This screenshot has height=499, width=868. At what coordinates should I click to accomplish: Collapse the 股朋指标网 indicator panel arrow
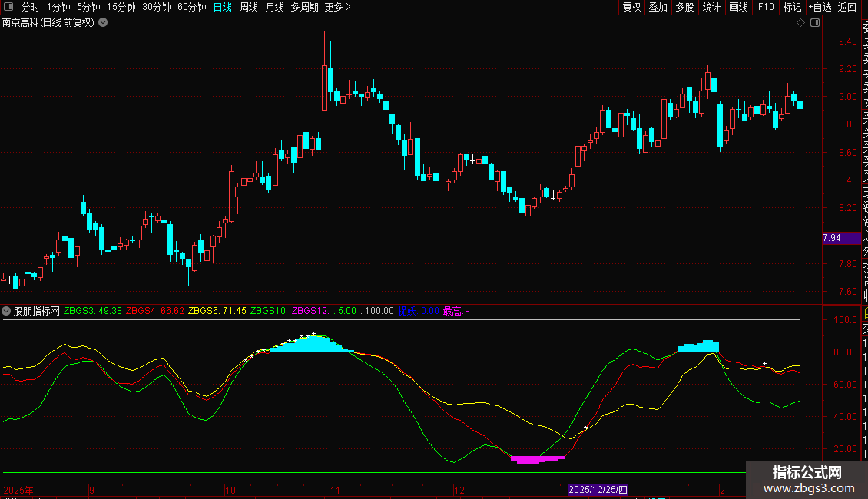click(7, 311)
